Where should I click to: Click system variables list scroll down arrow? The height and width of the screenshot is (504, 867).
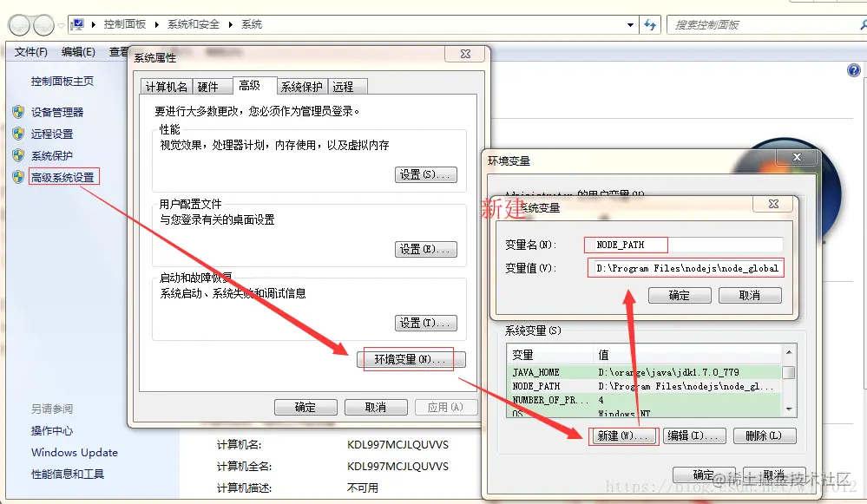(x=789, y=409)
